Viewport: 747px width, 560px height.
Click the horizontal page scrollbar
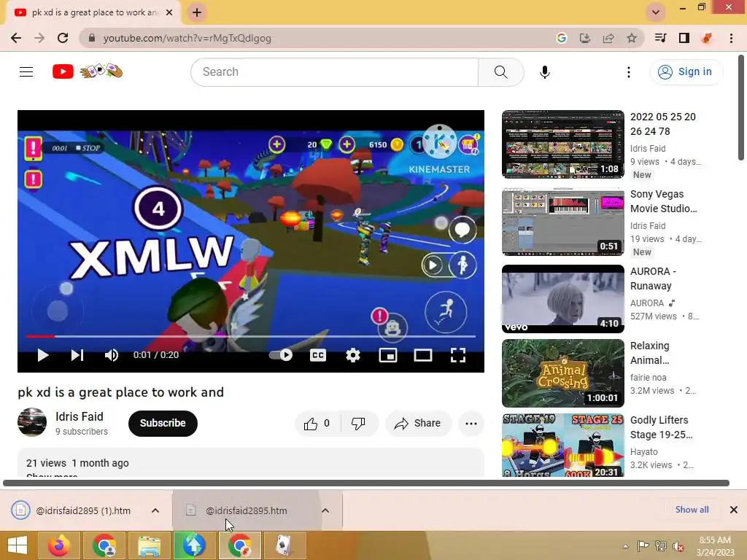tap(366, 483)
